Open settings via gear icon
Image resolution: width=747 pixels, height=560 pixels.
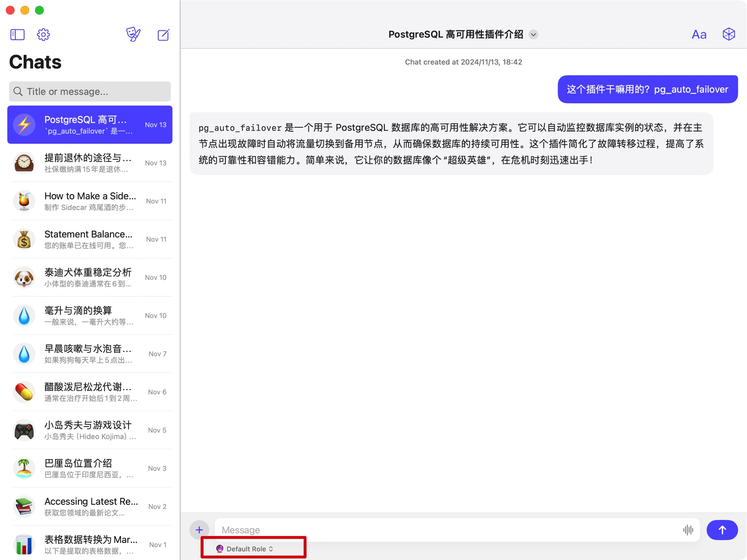pyautogui.click(x=43, y=35)
